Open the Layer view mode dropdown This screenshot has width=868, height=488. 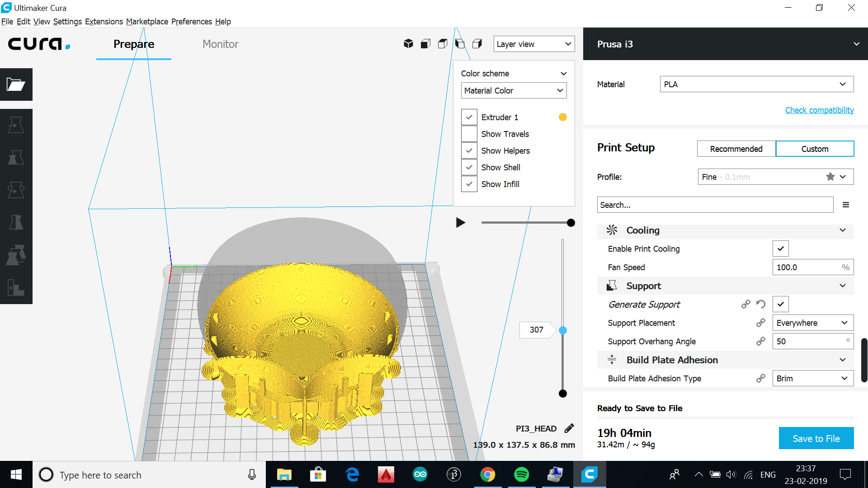click(x=533, y=44)
